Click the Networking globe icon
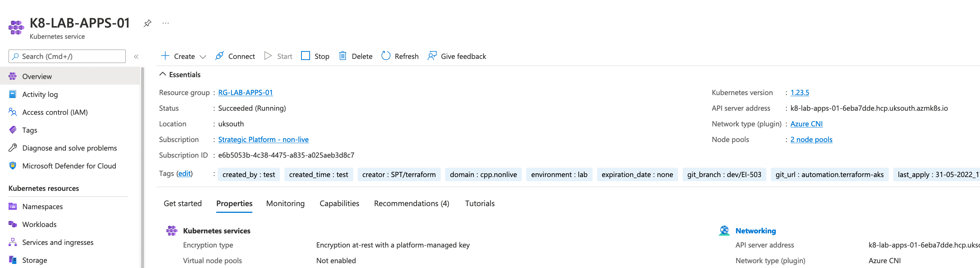The image size is (980, 268). point(724,231)
